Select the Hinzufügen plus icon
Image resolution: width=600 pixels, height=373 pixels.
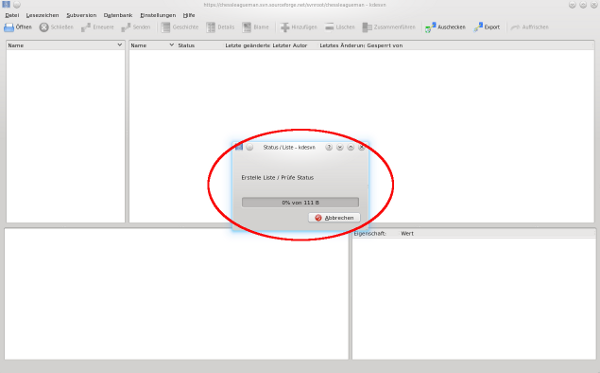pyautogui.click(x=285, y=27)
